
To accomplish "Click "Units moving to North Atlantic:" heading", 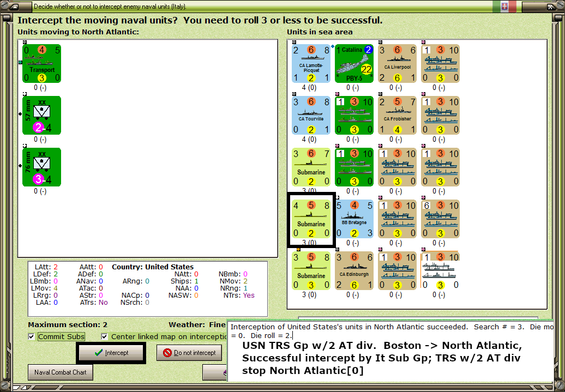I will coord(78,32).
